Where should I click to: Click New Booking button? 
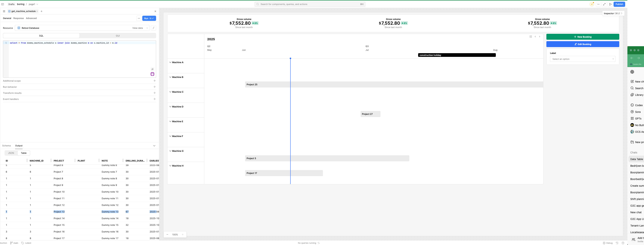[583, 37]
